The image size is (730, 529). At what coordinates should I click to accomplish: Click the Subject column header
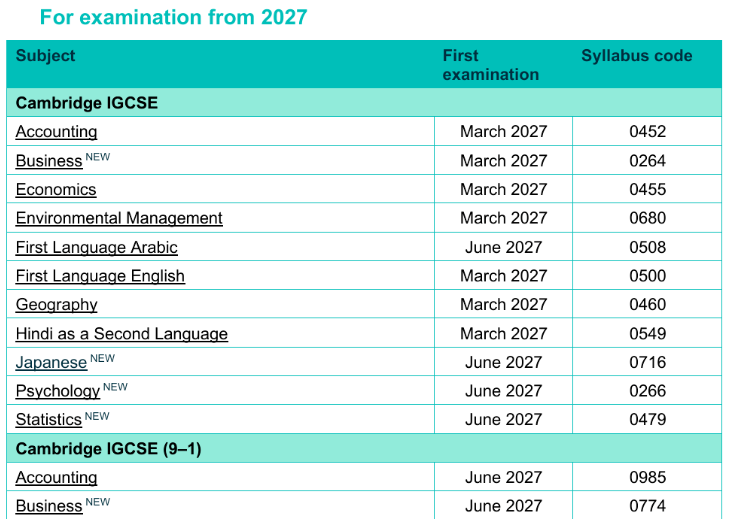pos(45,56)
